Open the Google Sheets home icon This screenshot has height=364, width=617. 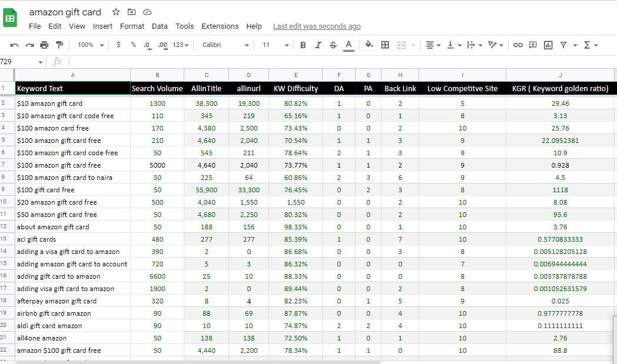(x=10, y=18)
